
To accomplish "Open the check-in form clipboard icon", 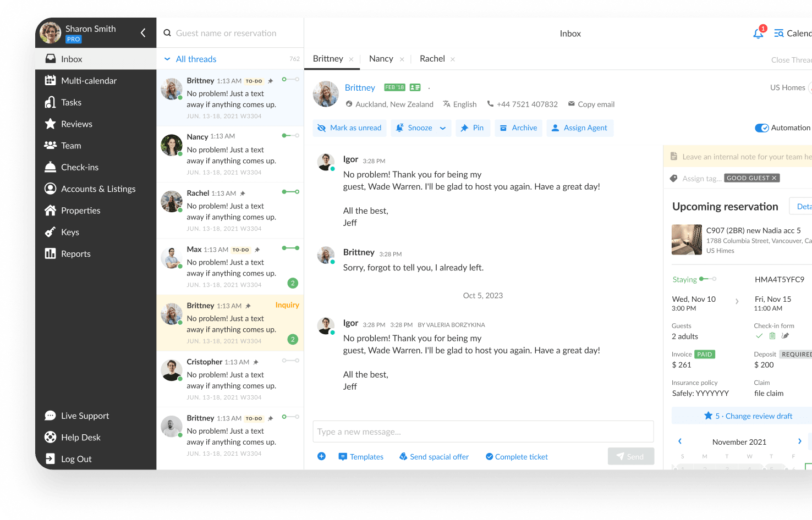I will click(772, 335).
